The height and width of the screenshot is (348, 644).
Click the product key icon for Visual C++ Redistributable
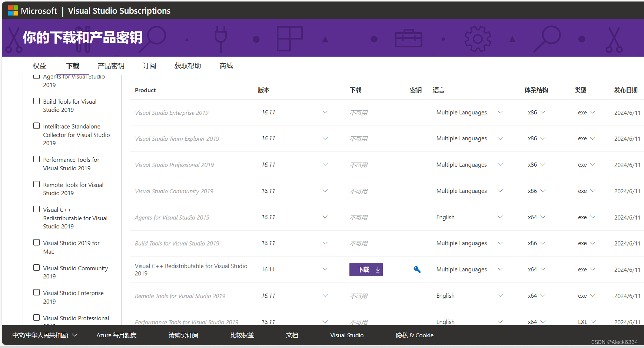417,270
